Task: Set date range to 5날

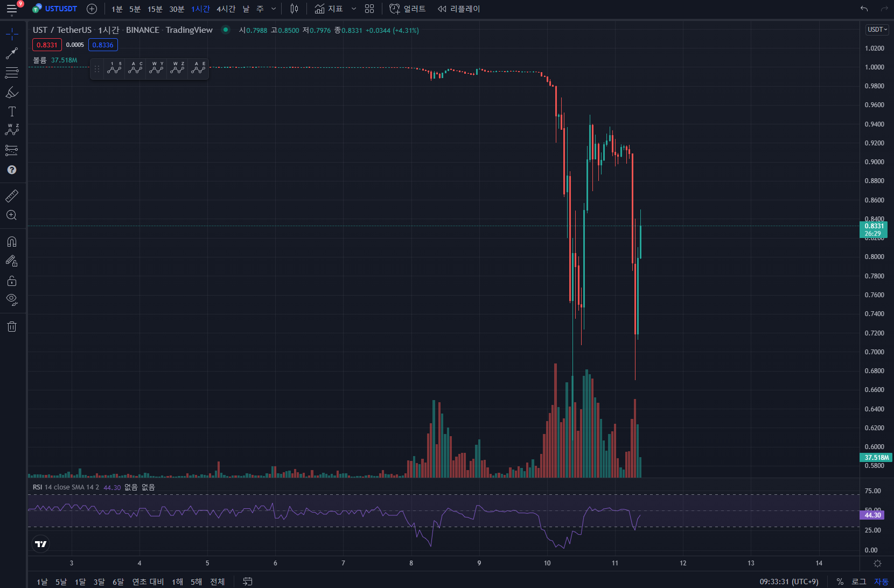Action: tap(61, 582)
